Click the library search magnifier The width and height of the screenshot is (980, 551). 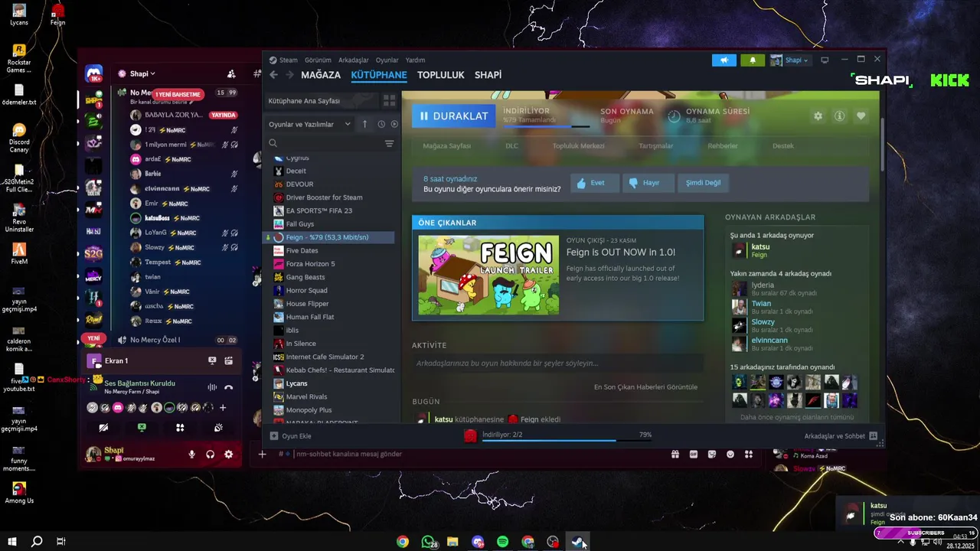click(x=273, y=143)
